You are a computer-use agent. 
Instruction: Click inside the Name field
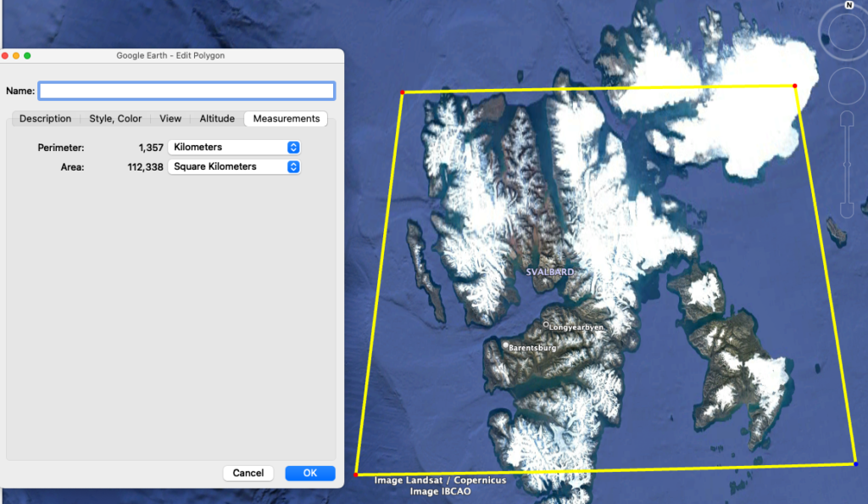click(x=186, y=91)
